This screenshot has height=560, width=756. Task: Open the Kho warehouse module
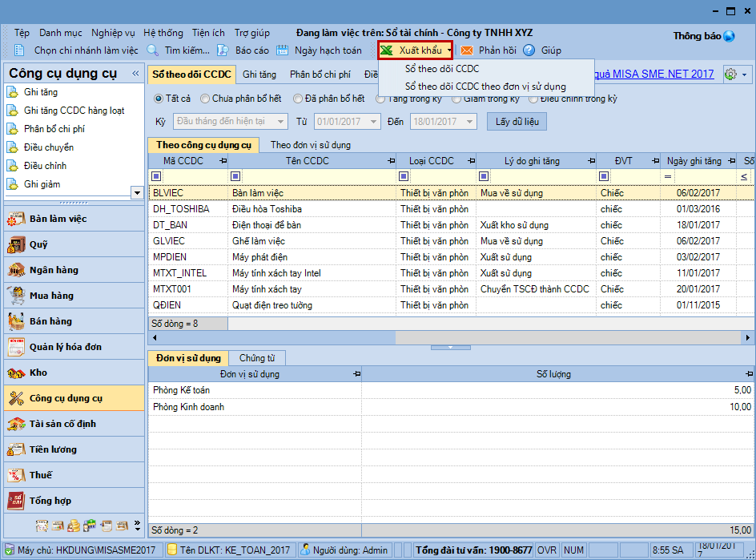[38, 373]
